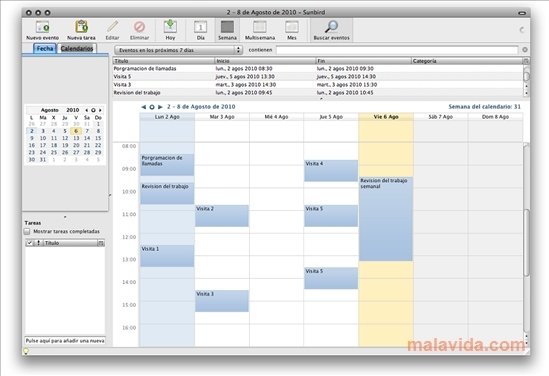Select the Semana view icon
The image size is (549, 376).
tap(227, 27)
